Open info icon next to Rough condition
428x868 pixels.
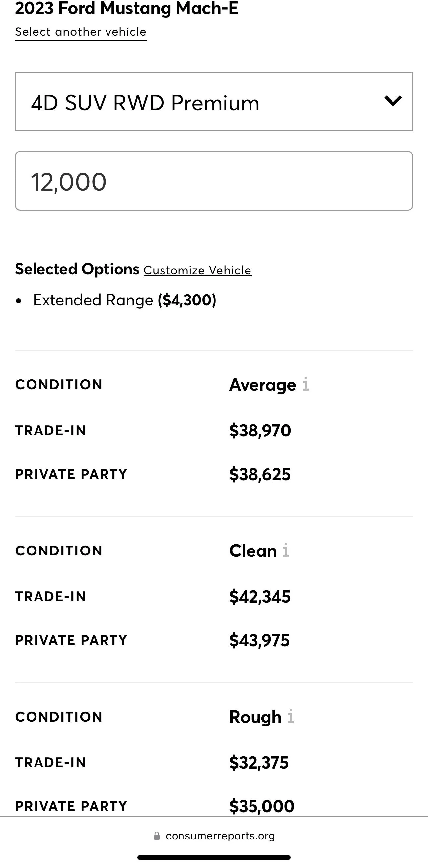[x=290, y=716]
